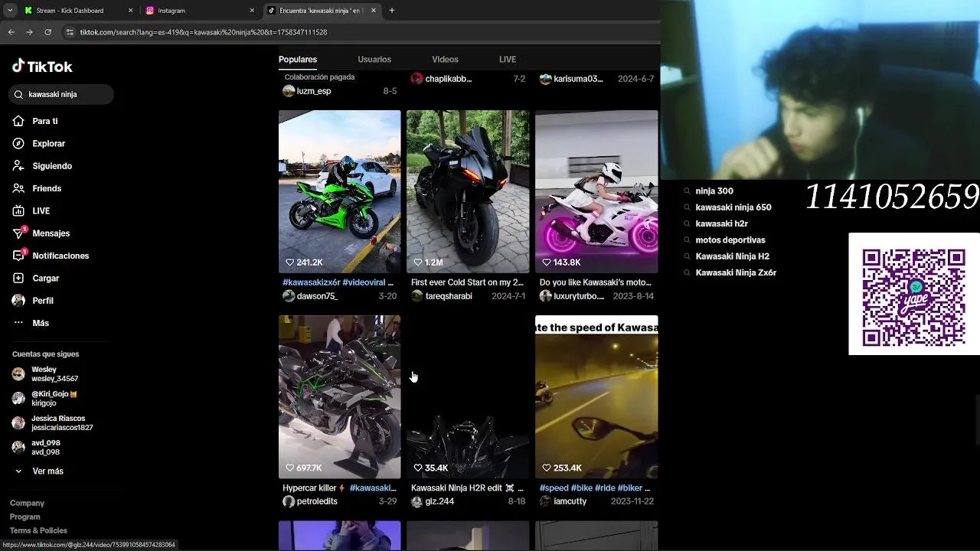
Task: Select 'kawasaki h2r' suggestion
Action: click(721, 223)
